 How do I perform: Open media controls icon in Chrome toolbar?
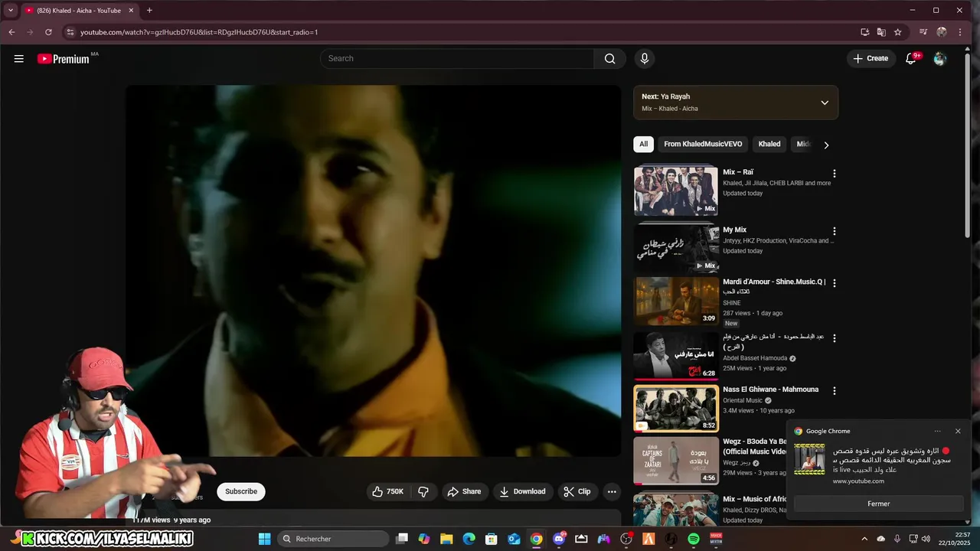(x=923, y=32)
